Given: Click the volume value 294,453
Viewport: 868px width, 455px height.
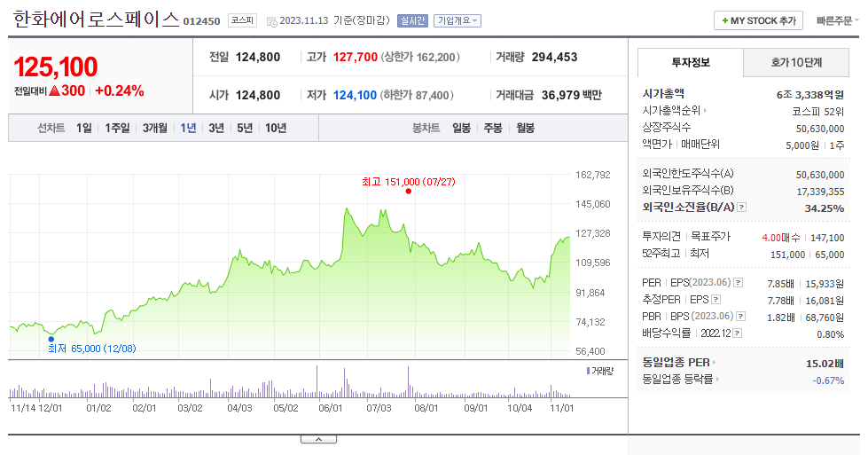Looking at the screenshot, I should (x=555, y=57).
